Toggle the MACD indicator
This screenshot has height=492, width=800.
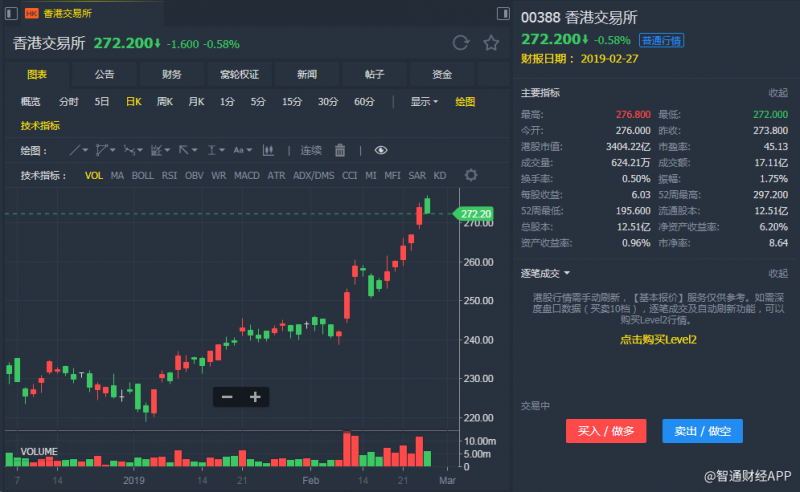[x=247, y=176]
